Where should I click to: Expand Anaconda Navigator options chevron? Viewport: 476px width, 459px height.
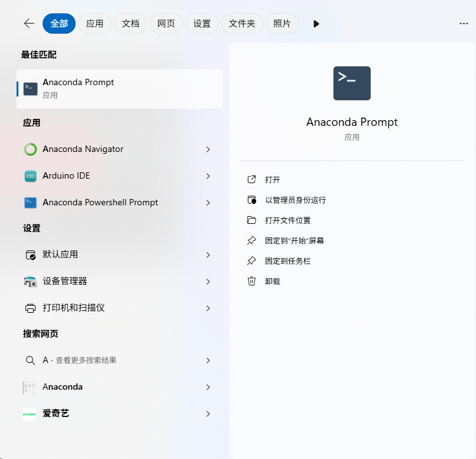(x=208, y=149)
